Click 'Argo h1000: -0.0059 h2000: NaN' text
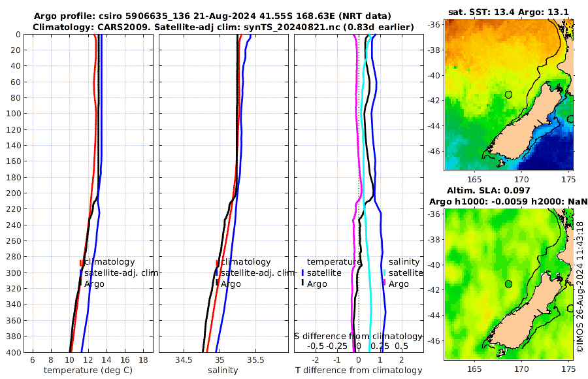588x379 pixels. point(508,202)
